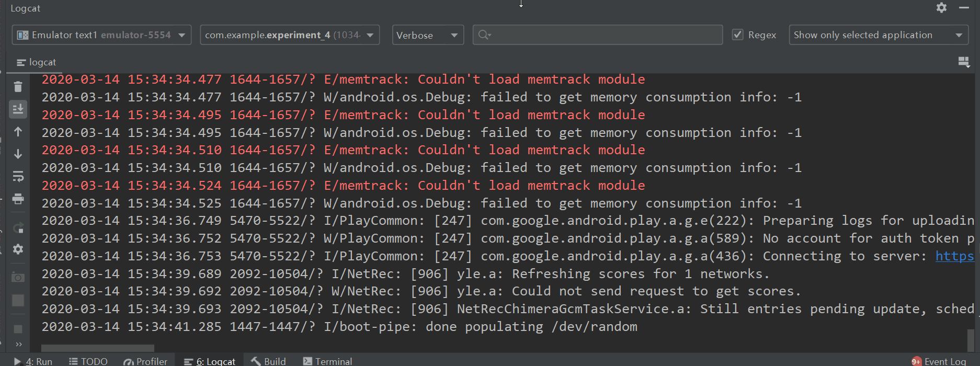Screen dimensions: 980x366
Task: Open the Terminal tool window
Action: [327, 361]
